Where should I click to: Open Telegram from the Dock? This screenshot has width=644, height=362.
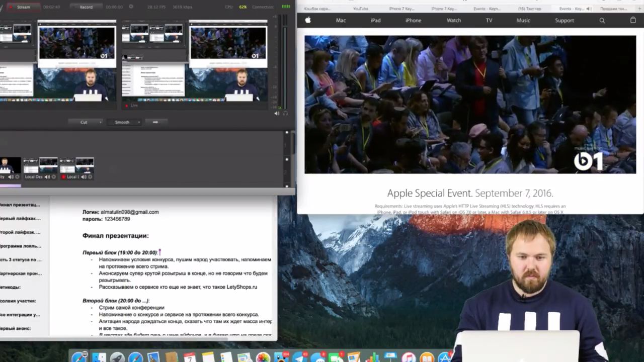pyautogui.click(x=299, y=357)
